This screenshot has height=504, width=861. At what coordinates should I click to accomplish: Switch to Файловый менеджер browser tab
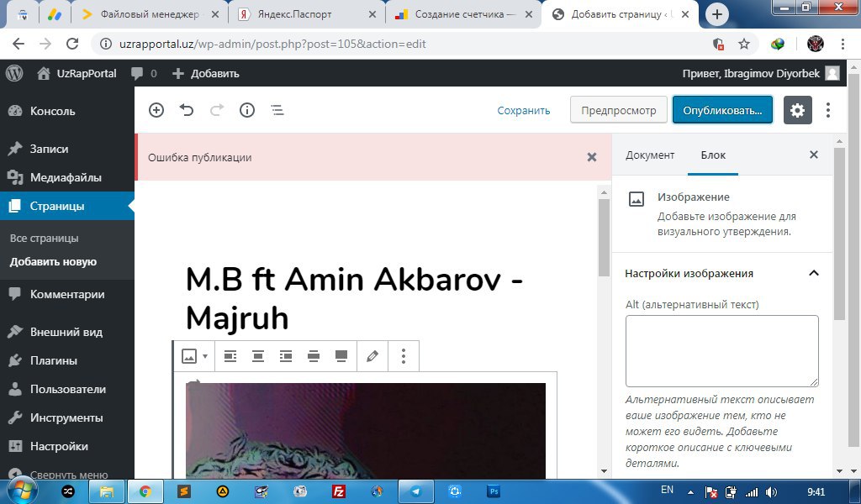coord(148,15)
